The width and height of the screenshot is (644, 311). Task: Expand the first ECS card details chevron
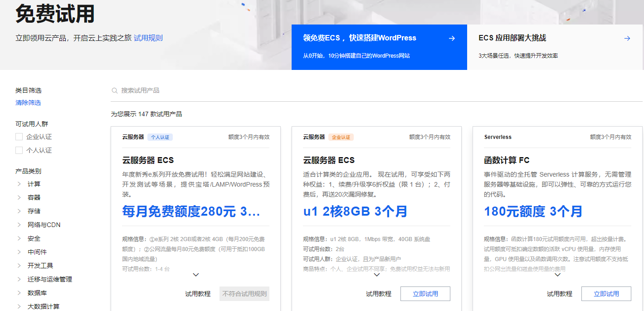coord(196,275)
